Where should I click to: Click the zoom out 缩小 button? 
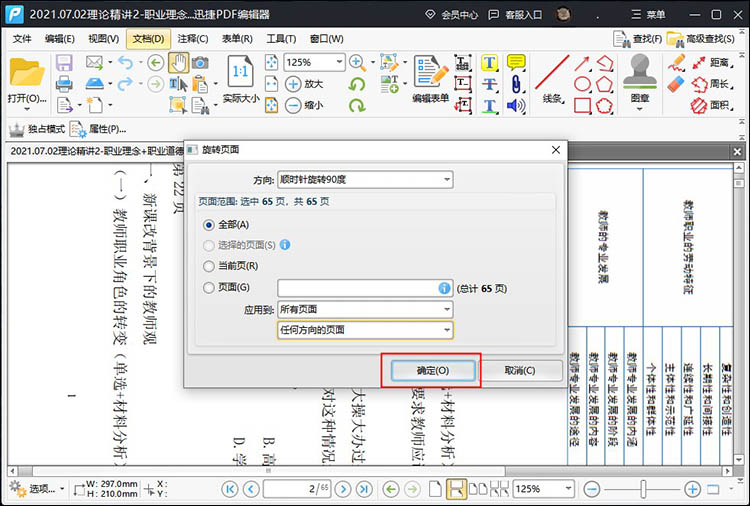point(305,105)
